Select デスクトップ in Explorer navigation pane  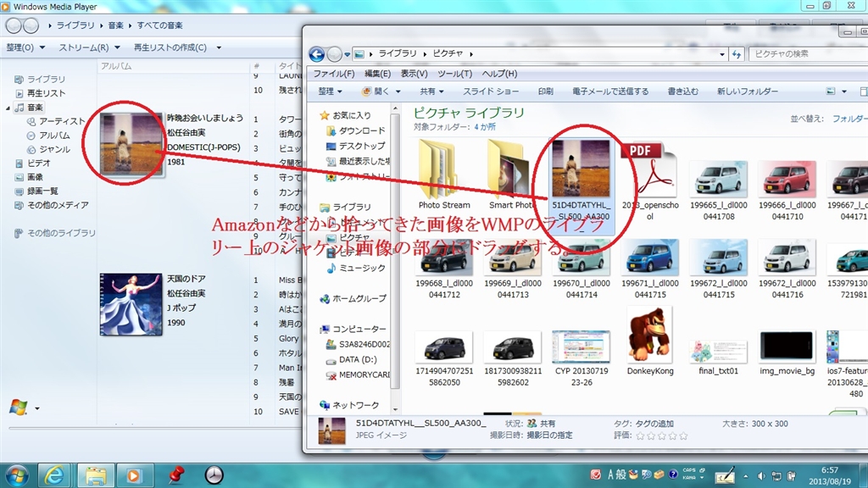361,146
